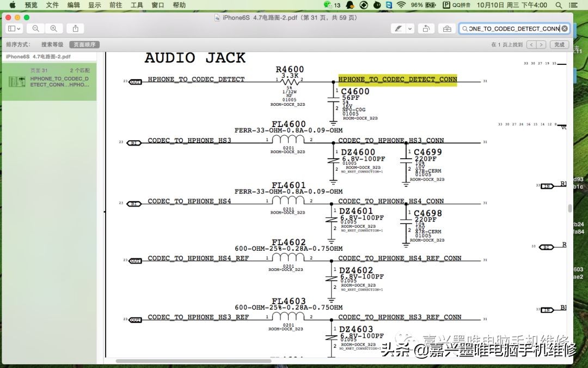The height and width of the screenshot is (368, 588).
Task: Open the 前往 menu
Action: (115, 5)
